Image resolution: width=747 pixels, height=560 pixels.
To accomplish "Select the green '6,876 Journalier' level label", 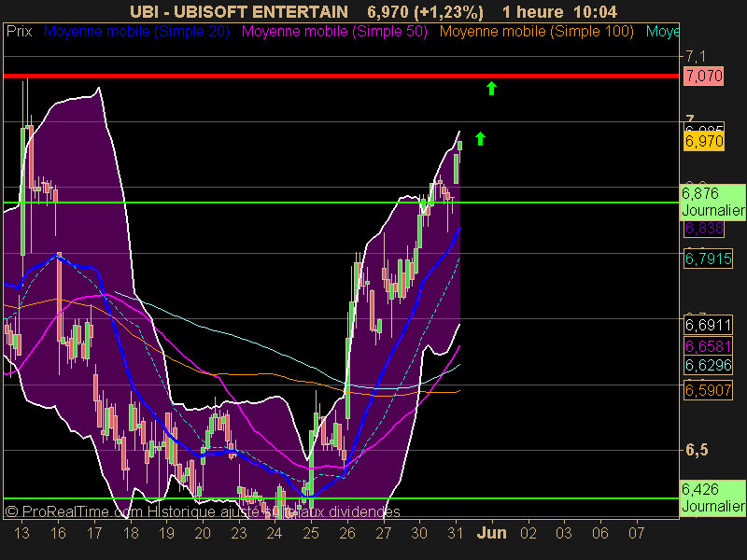I will pos(713,202).
